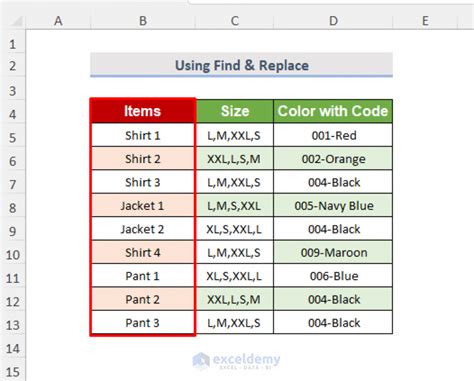Click the Color with Code header cell

click(x=333, y=111)
